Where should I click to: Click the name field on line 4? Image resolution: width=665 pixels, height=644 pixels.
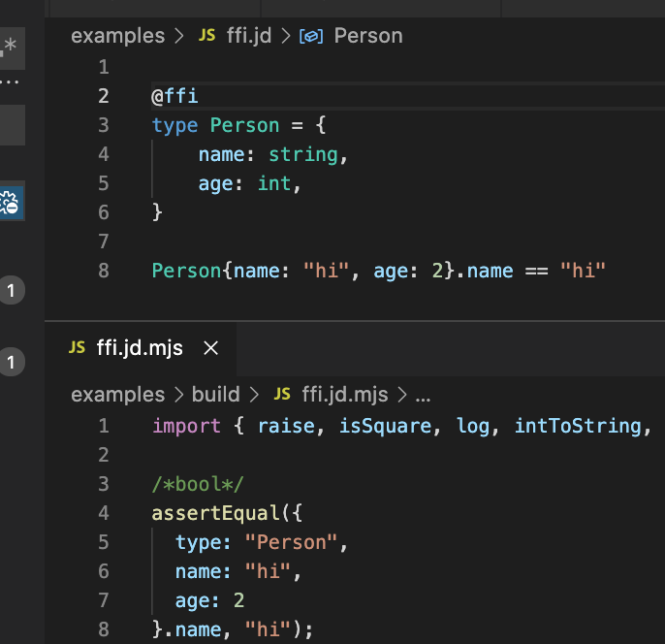(221, 154)
